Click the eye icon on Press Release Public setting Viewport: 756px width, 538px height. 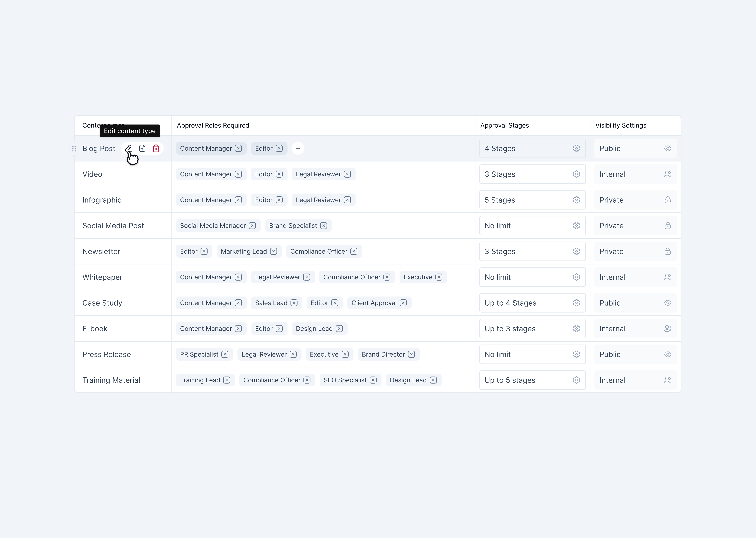668,354
